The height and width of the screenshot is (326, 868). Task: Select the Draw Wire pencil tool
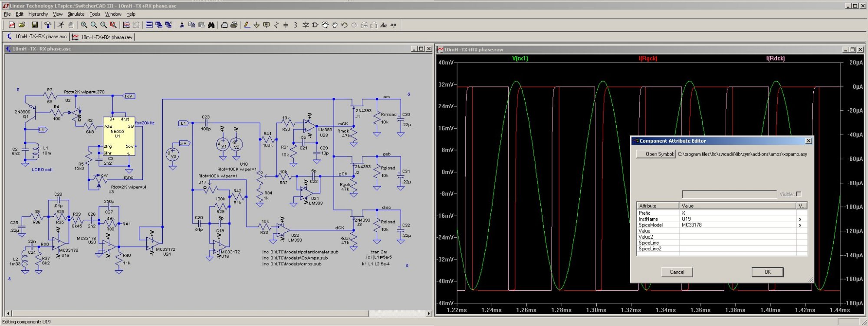247,25
